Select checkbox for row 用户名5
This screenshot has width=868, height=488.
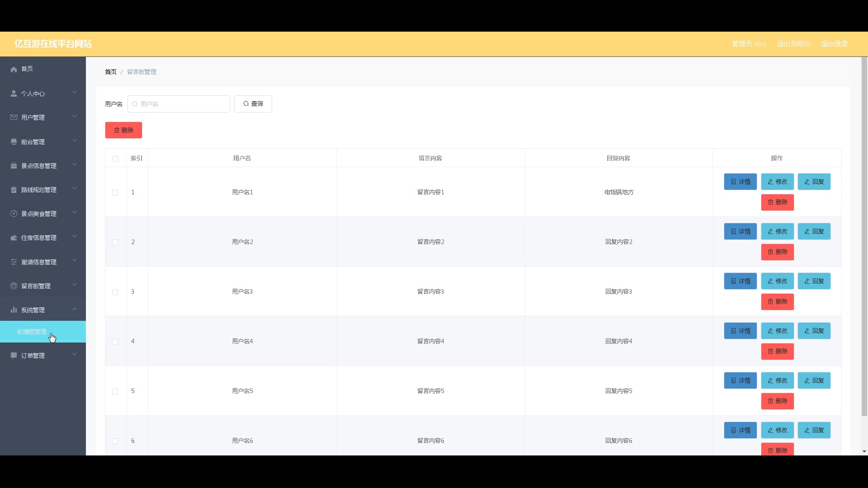[115, 391]
